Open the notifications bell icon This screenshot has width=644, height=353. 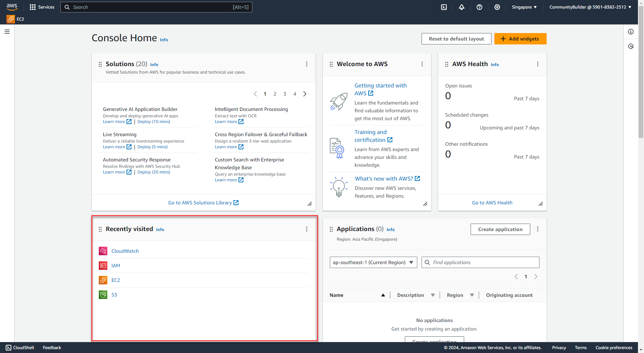pyautogui.click(x=461, y=7)
